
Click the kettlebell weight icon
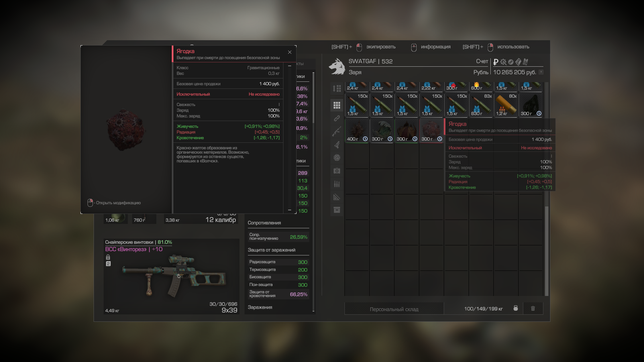click(x=516, y=308)
